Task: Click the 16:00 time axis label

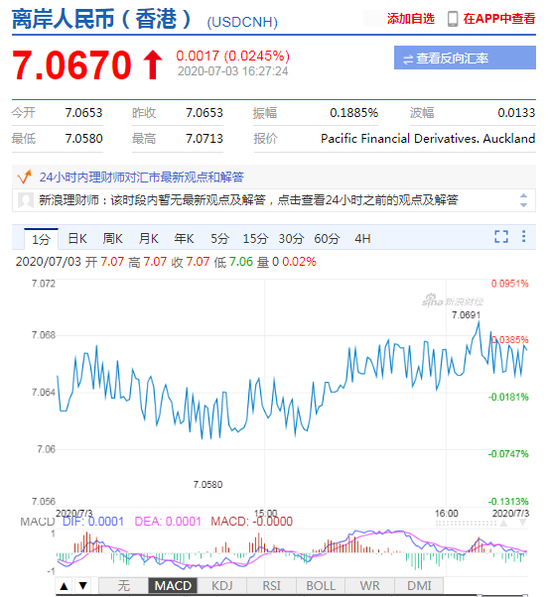Action: coord(446,513)
